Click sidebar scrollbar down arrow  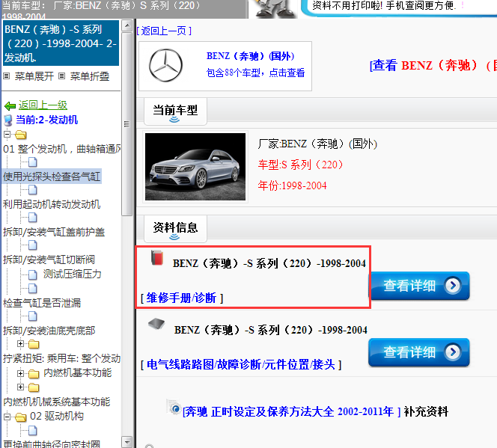[x=126, y=441]
